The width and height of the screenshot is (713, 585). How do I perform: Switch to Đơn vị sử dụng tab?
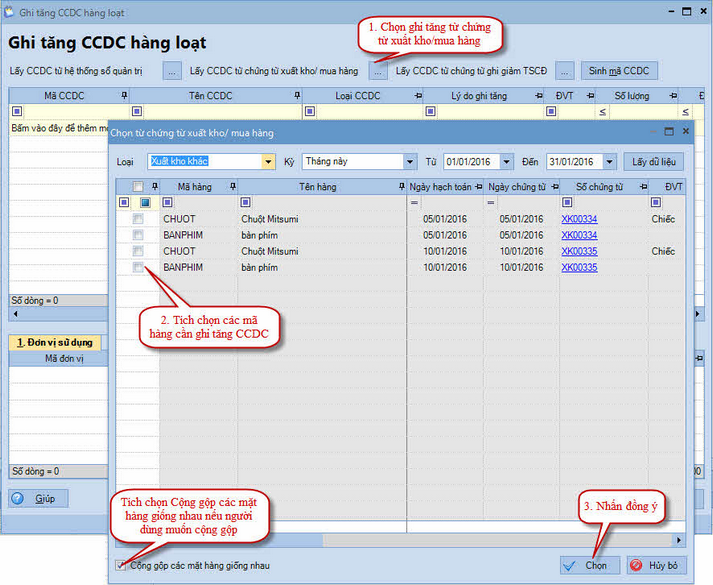(x=55, y=342)
